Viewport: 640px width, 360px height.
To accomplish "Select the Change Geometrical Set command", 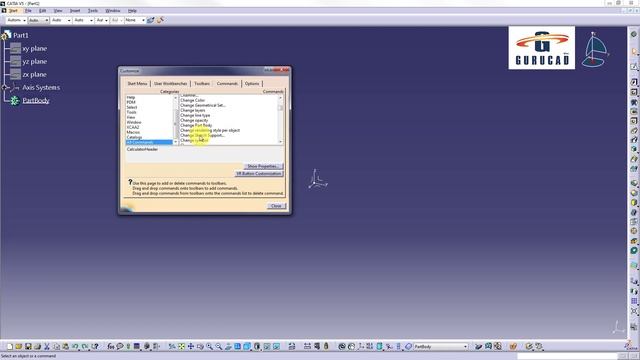I will coord(203,105).
